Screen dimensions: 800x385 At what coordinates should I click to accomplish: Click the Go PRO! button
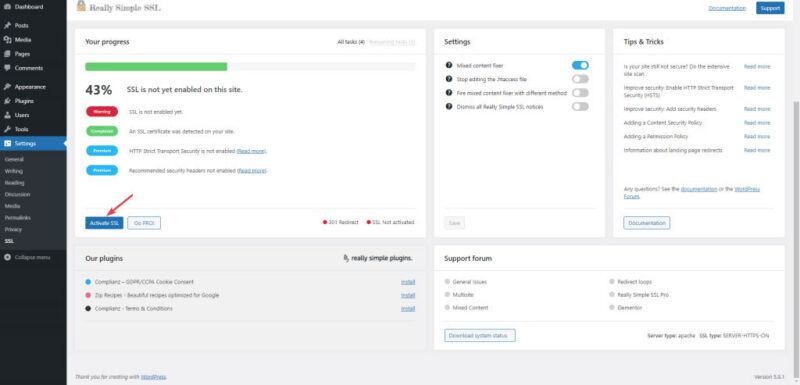coord(144,223)
